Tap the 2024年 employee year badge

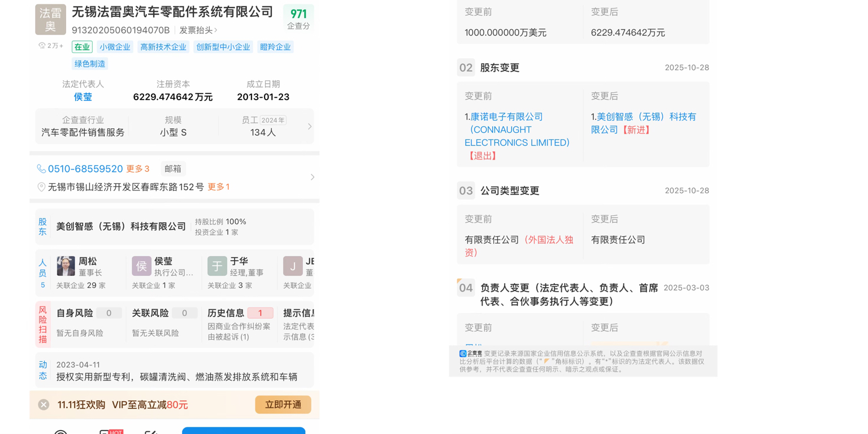click(x=274, y=120)
